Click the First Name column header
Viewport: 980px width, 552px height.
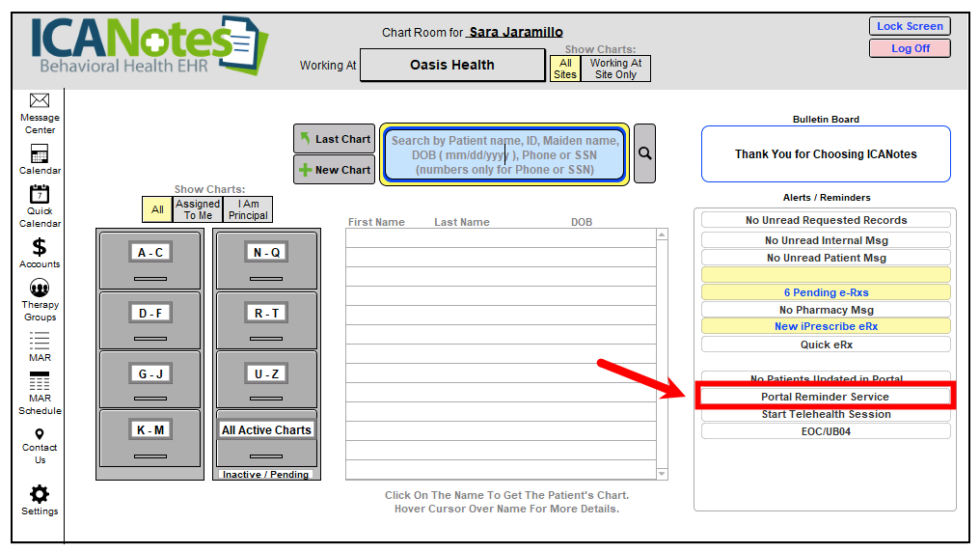[x=376, y=222]
